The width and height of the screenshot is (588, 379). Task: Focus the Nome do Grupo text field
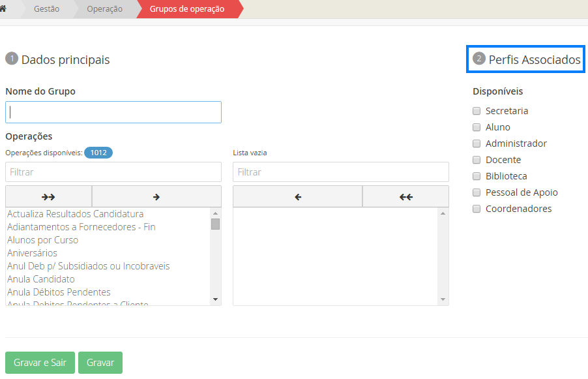coord(113,112)
